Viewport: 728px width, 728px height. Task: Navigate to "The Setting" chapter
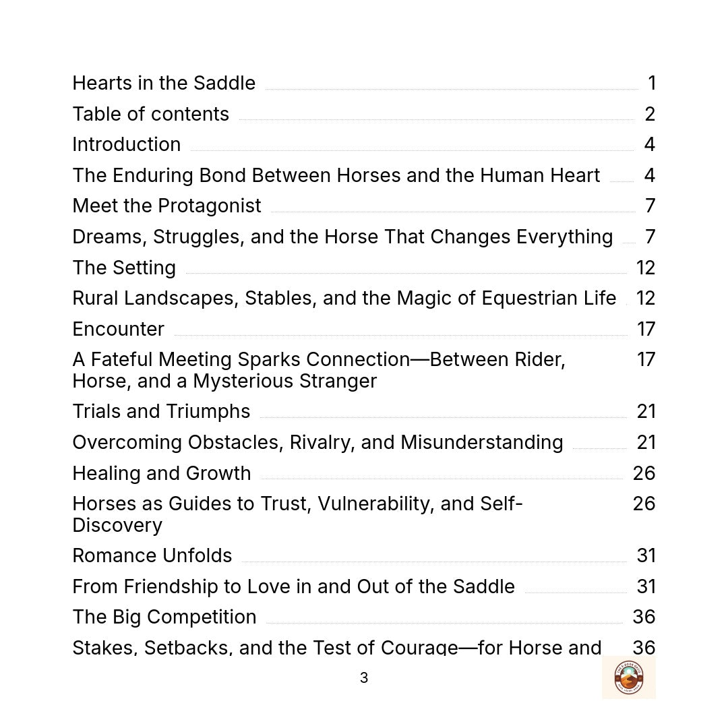tap(124, 268)
